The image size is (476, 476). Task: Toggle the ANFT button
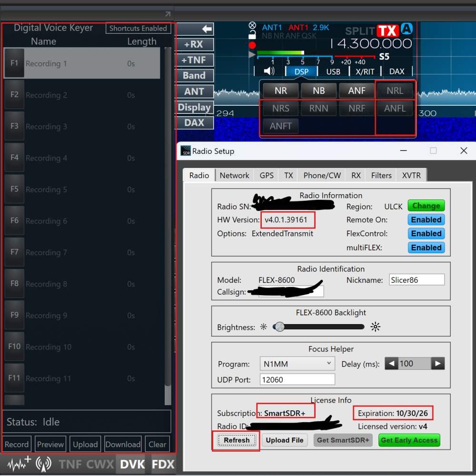point(281,126)
